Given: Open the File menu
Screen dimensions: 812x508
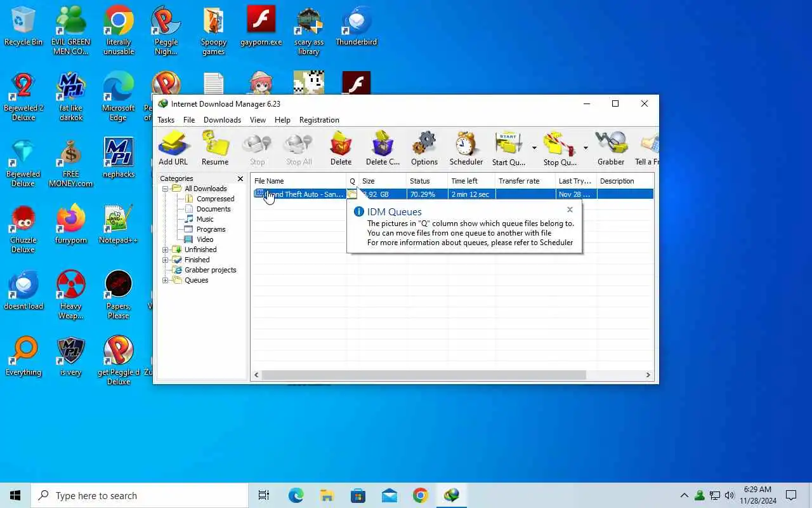Looking at the screenshot, I should click(189, 120).
